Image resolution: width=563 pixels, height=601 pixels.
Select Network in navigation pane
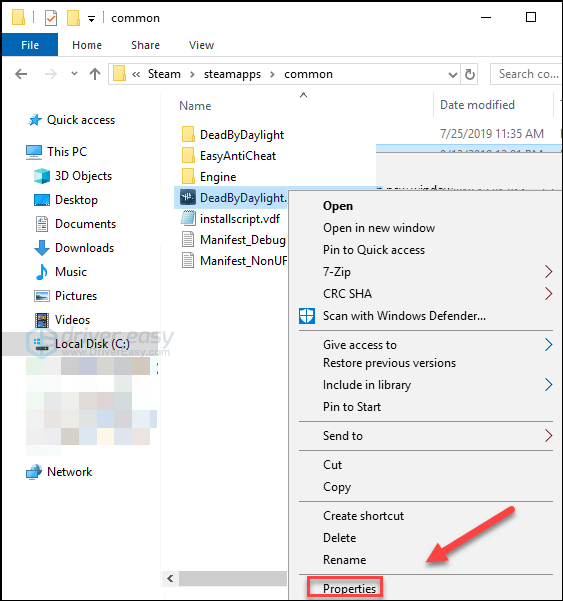(69, 472)
